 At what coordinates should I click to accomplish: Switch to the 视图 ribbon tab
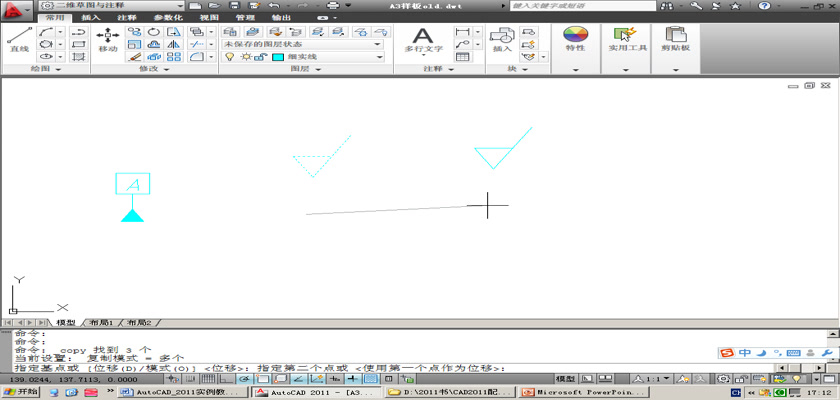[208, 18]
